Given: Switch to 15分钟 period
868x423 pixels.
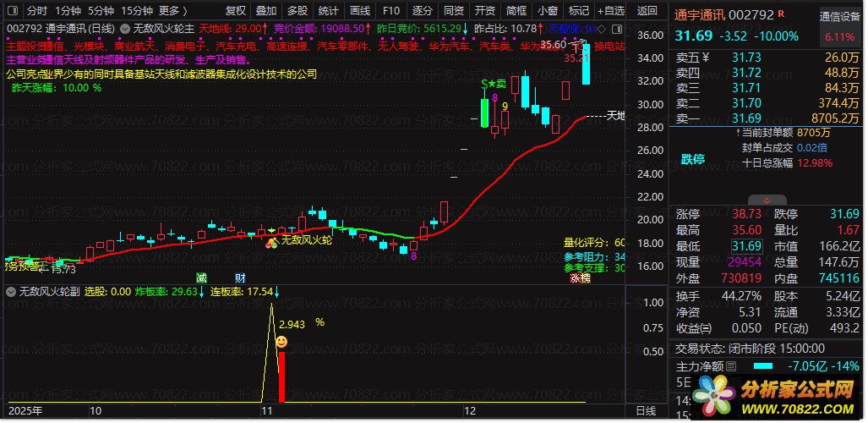Looking at the screenshot, I should click(x=137, y=10).
